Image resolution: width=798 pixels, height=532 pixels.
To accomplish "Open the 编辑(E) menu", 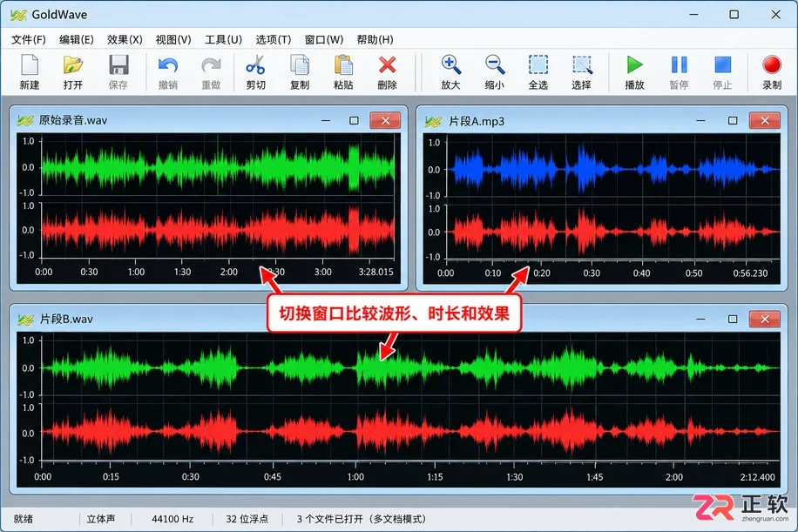I will (77, 40).
